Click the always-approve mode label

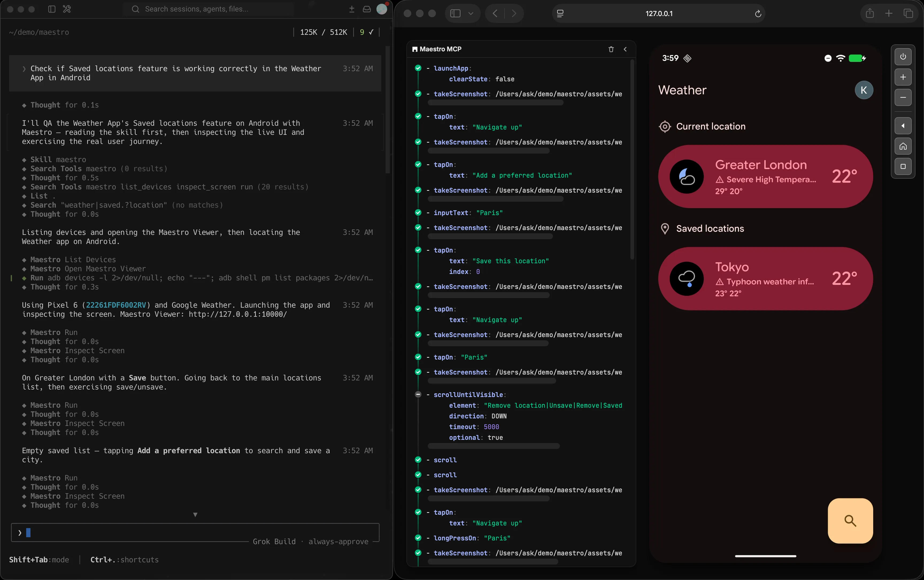point(338,541)
